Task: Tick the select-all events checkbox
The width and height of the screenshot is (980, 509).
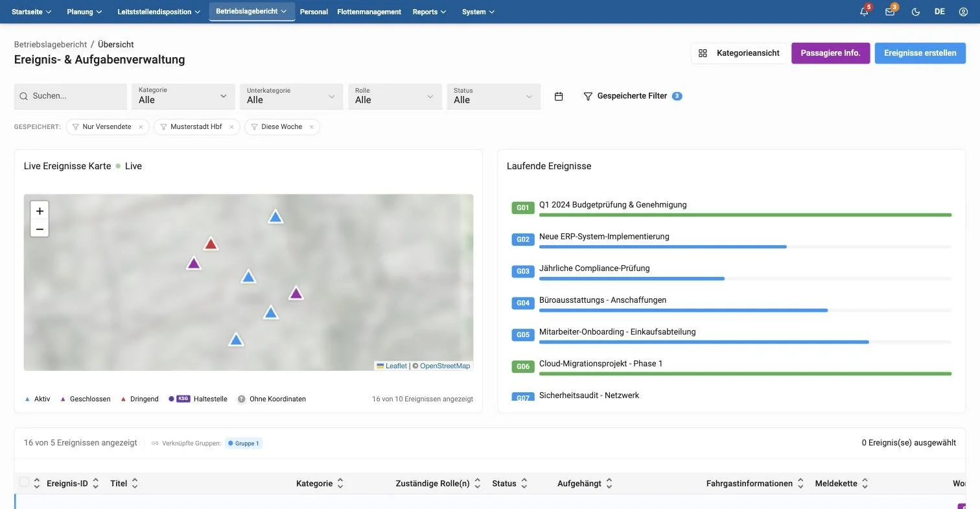Action: click(25, 482)
